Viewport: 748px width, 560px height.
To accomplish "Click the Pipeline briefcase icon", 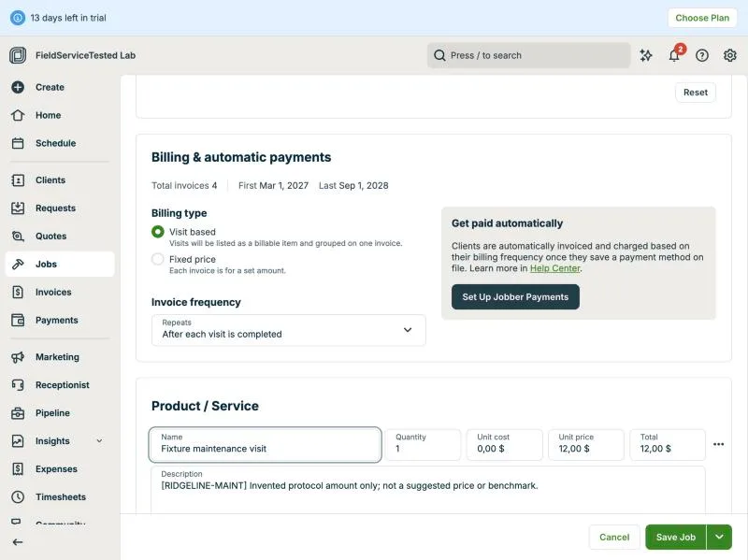I will (x=18, y=413).
